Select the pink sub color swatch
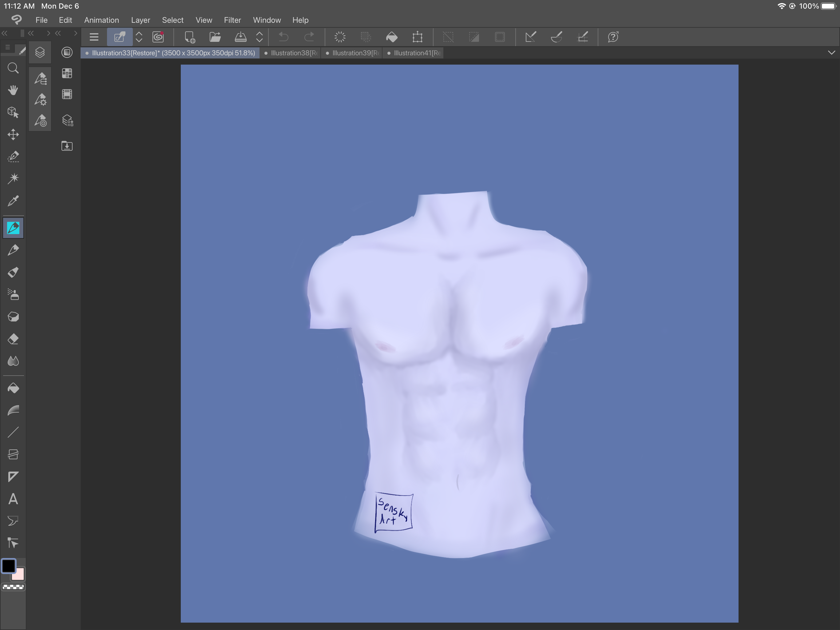The height and width of the screenshot is (630, 840). [x=19, y=575]
